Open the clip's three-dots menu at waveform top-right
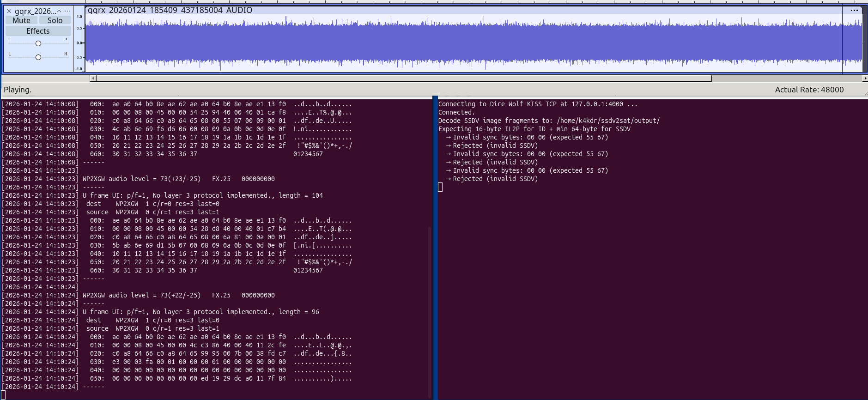 pyautogui.click(x=854, y=10)
